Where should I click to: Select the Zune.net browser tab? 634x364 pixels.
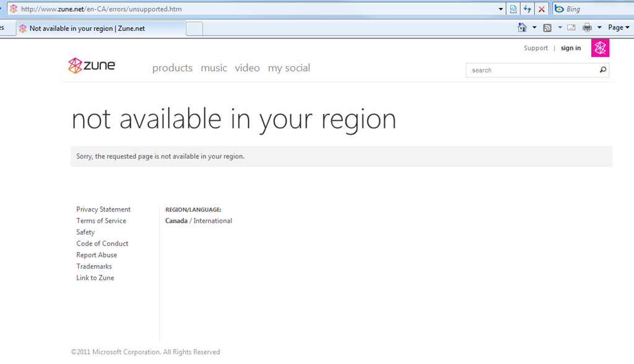(101, 28)
